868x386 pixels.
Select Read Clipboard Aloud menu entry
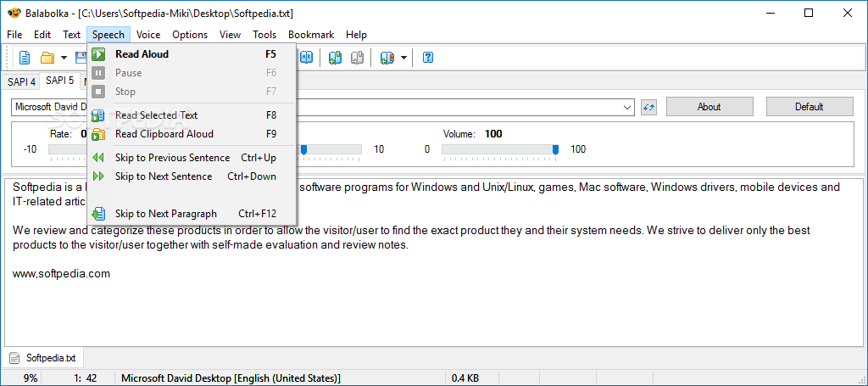pos(192,134)
